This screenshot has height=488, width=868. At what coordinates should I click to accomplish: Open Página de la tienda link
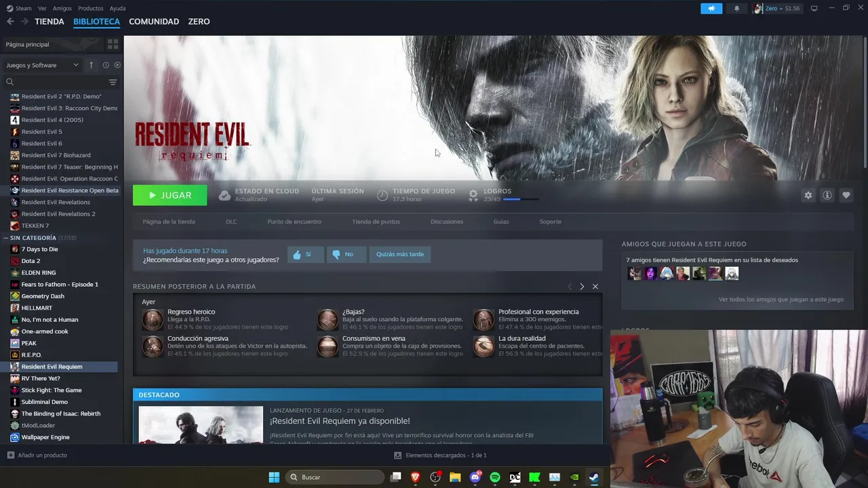coord(169,222)
